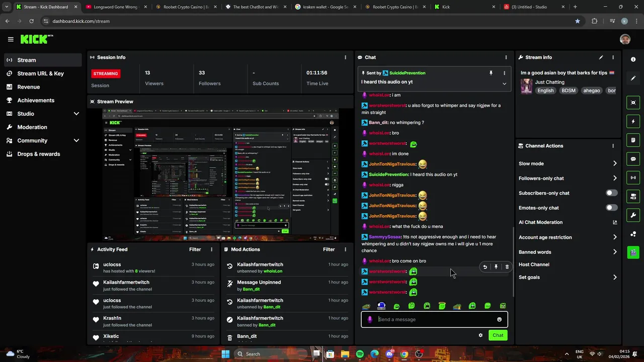Expand Set goals options
This screenshot has height=362, width=644.
tap(615, 277)
